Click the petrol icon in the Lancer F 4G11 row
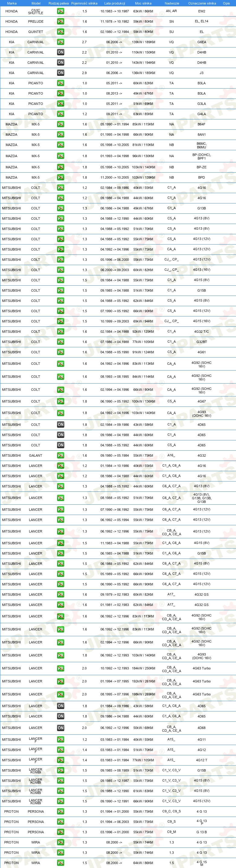 pyautogui.click(x=61, y=740)
